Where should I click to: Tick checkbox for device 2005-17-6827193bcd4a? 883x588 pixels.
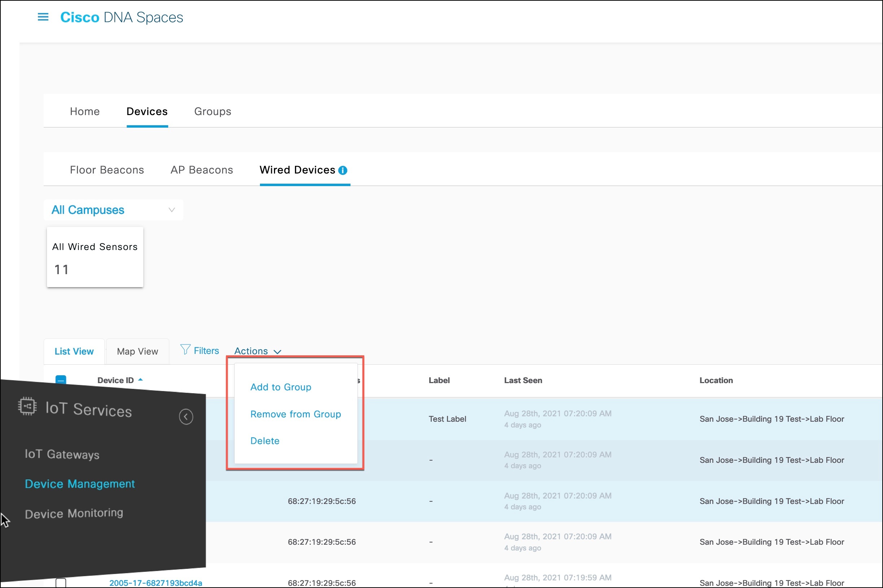pyautogui.click(x=61, y=583)
